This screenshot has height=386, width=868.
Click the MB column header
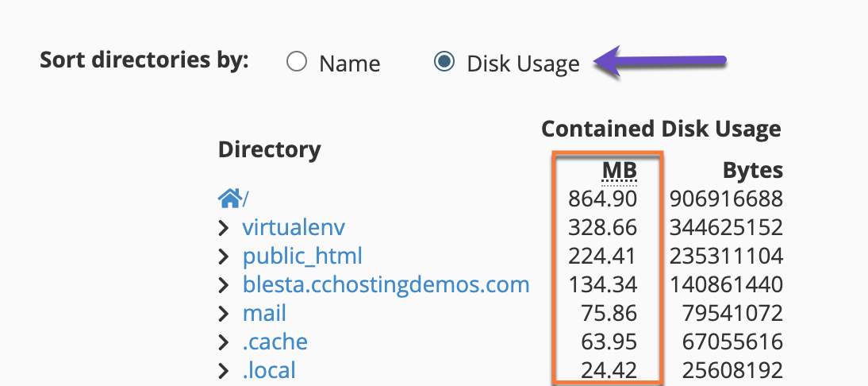click(620, 171)
